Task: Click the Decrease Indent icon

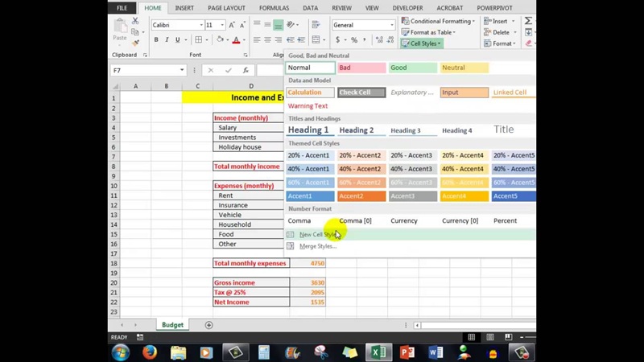Action: tap(291, 39)
